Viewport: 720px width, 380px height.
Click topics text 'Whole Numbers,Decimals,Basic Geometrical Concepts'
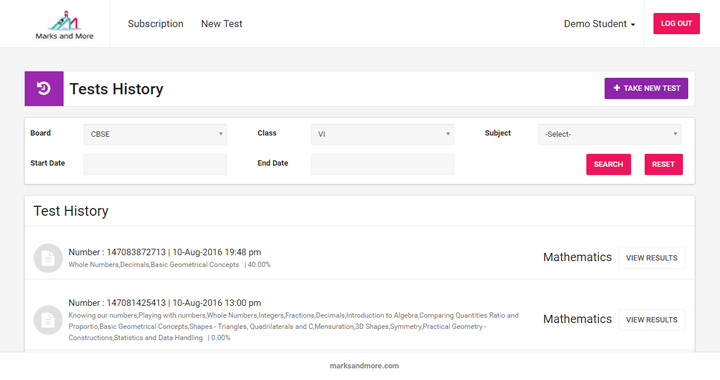[154, 265]
